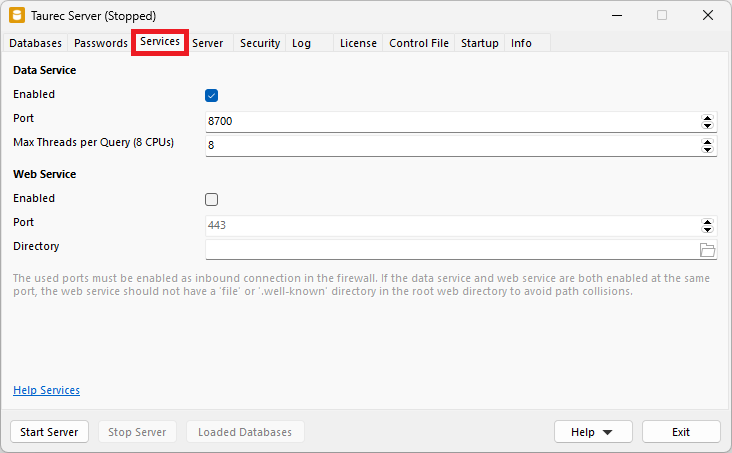Disable the Data Service Enabled checkbox
This screenshot has width=732, height=453.
(211, 95)
